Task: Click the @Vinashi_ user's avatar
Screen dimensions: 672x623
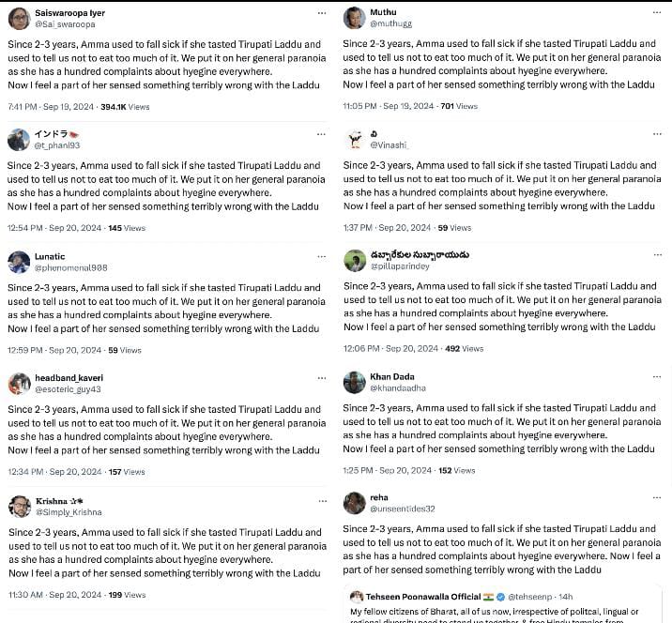Action: pos(355,140)
